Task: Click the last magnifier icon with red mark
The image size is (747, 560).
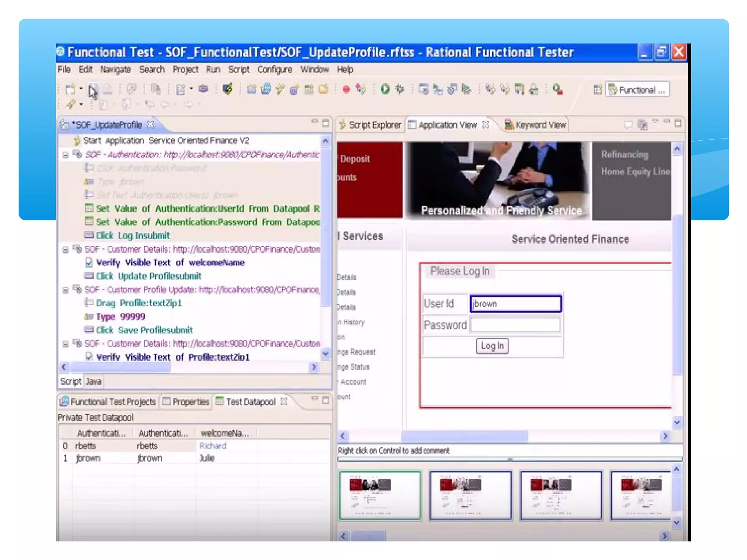Action: point(557,89)
